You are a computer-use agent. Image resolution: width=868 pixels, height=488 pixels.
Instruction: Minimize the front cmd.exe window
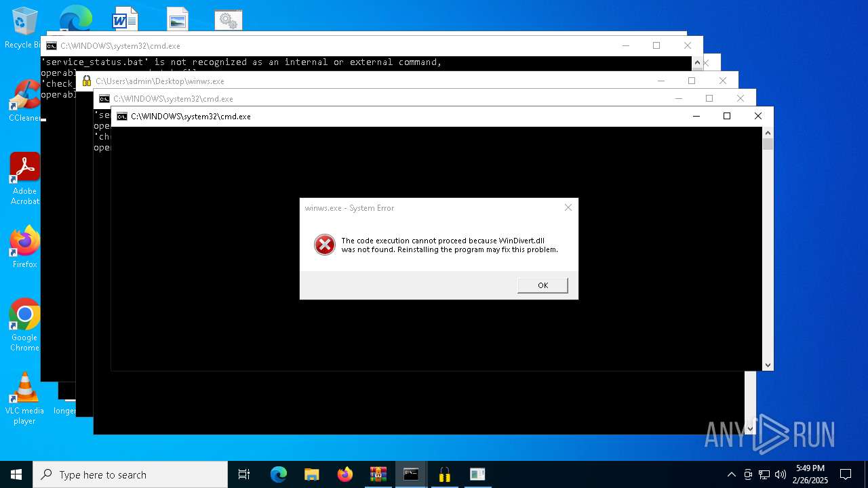click(x=696, y=116)
